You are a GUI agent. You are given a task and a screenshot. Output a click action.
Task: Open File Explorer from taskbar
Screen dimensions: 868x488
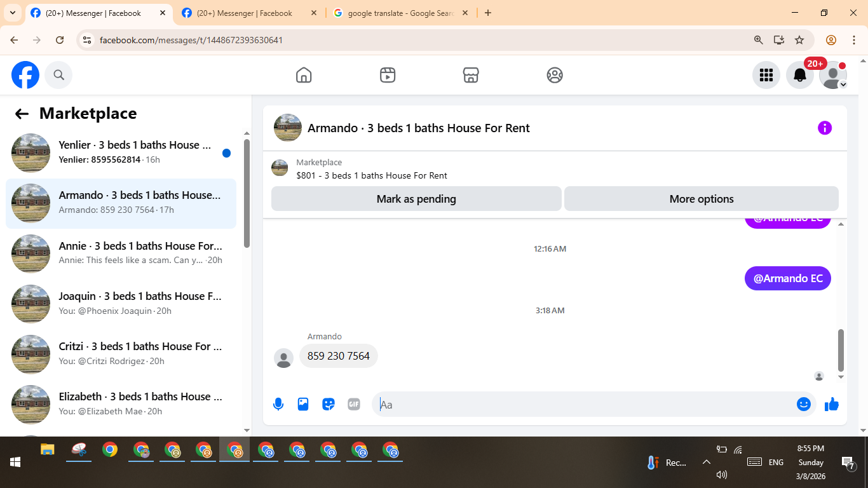point(48,450)
